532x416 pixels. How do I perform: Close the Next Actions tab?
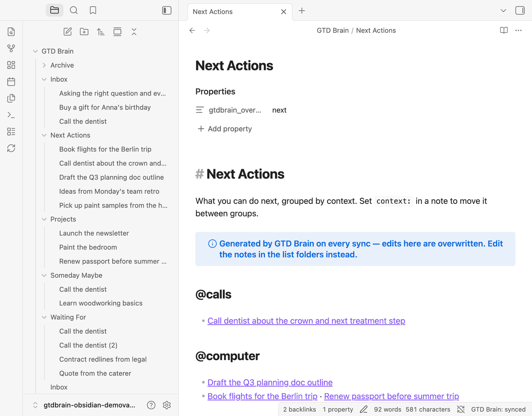[x=283, y=12]
